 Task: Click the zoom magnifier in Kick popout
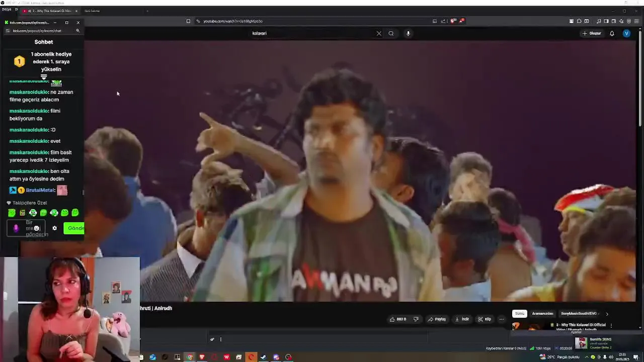(77, 31)
